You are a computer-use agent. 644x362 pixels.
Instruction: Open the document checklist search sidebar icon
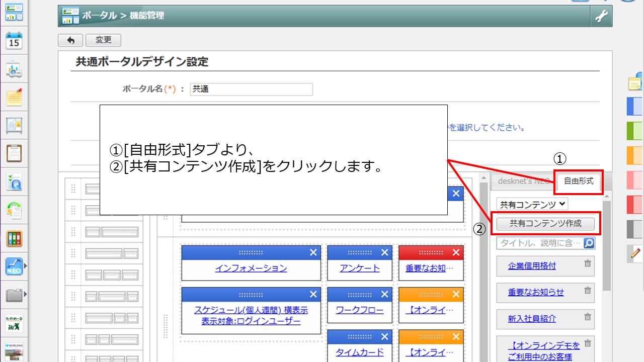point(14,182)
